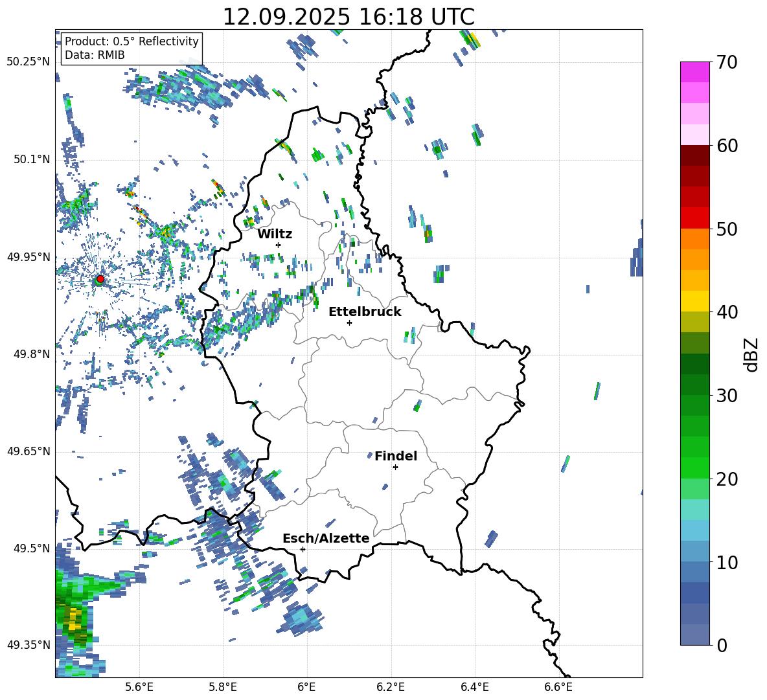Click the Esch/Alzette city label
The image size is (767, 700).
pyautogui.click(x=326, y=539)
